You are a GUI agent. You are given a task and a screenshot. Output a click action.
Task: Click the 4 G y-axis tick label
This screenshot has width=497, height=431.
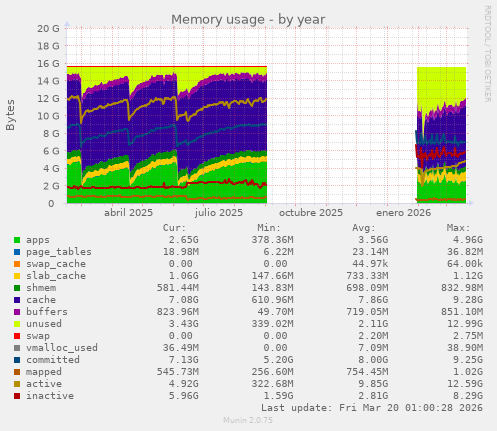51,168
